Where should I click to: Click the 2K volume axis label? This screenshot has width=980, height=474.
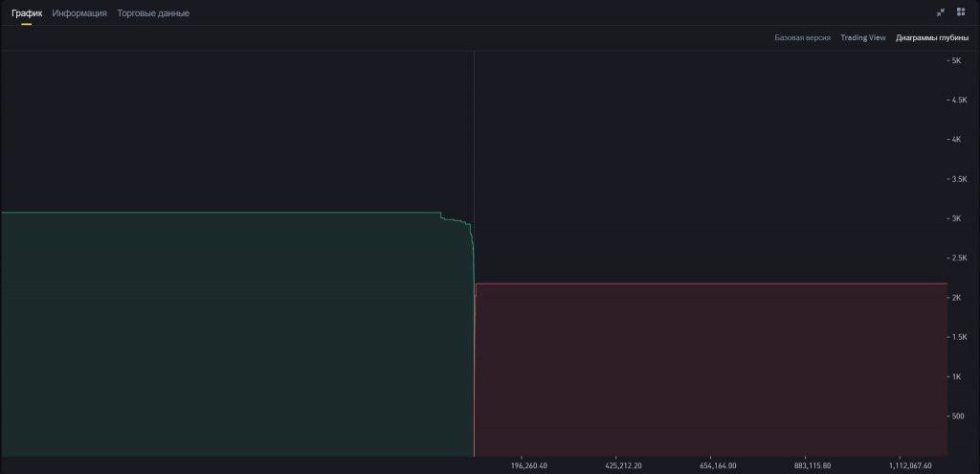955,298
